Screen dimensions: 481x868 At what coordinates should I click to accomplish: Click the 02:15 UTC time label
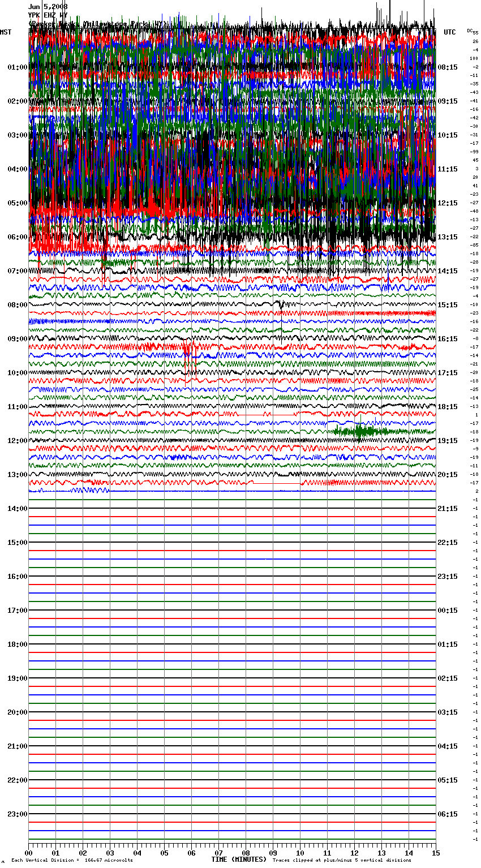pos(448,678)
